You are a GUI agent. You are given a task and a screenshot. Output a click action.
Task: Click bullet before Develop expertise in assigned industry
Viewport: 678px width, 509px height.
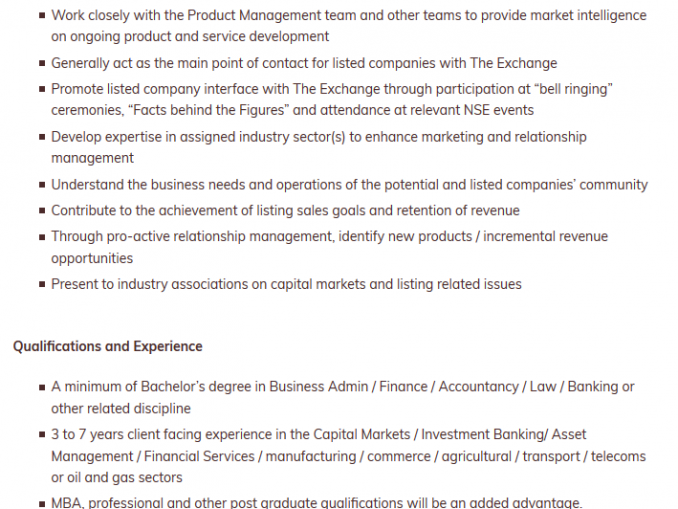click(42, 137)
